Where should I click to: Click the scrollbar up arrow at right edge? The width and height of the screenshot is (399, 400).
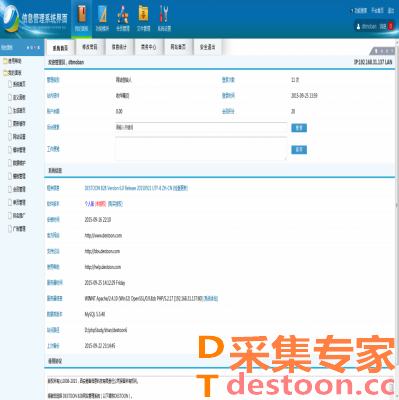point(397,42)
